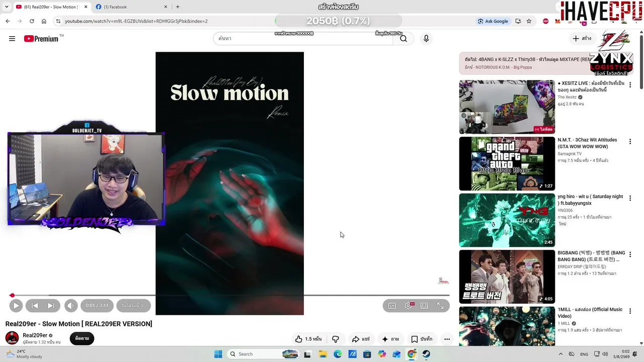Open File Explorer from the taskbar

323,354
